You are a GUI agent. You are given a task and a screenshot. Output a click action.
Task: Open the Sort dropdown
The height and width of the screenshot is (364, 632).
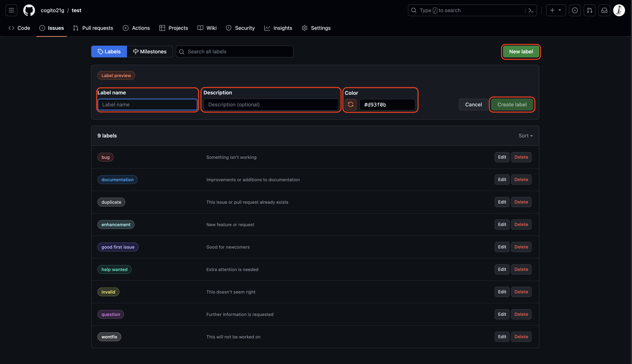[525, 135]
